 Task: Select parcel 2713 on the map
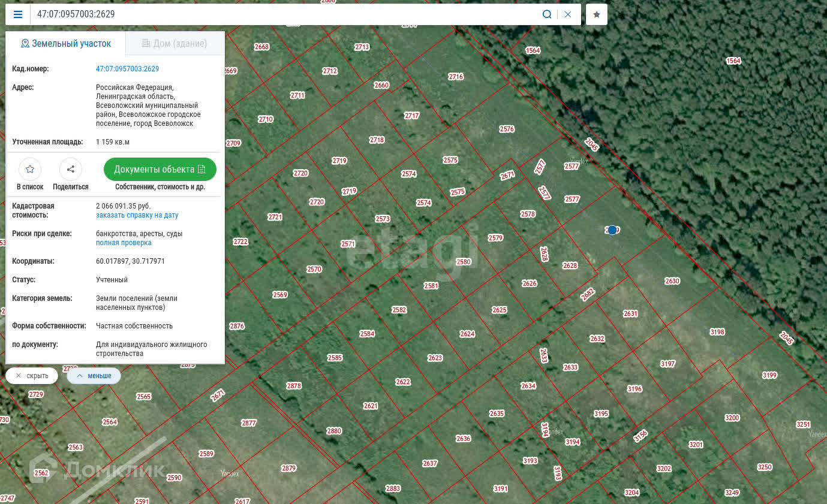click(x=362, y=47)
